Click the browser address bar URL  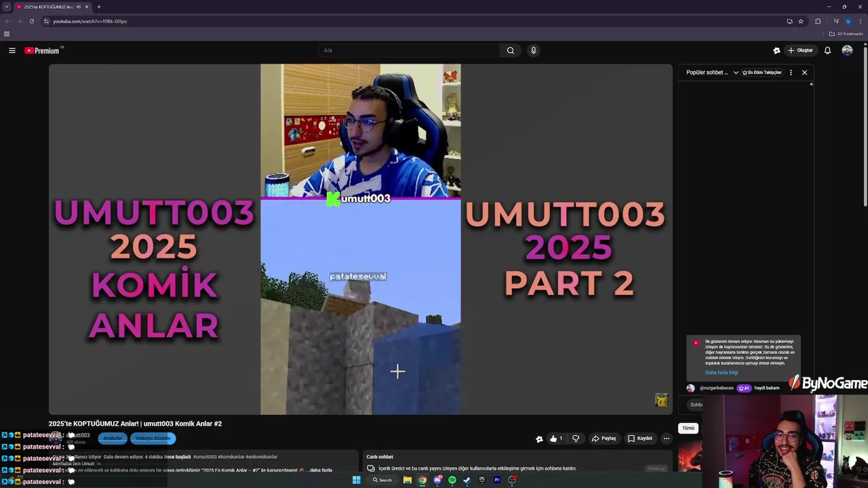point(90,21)
